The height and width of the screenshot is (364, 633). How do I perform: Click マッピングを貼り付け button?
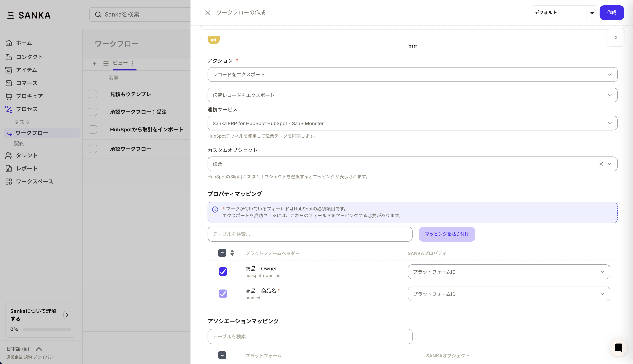pos(447,234)
